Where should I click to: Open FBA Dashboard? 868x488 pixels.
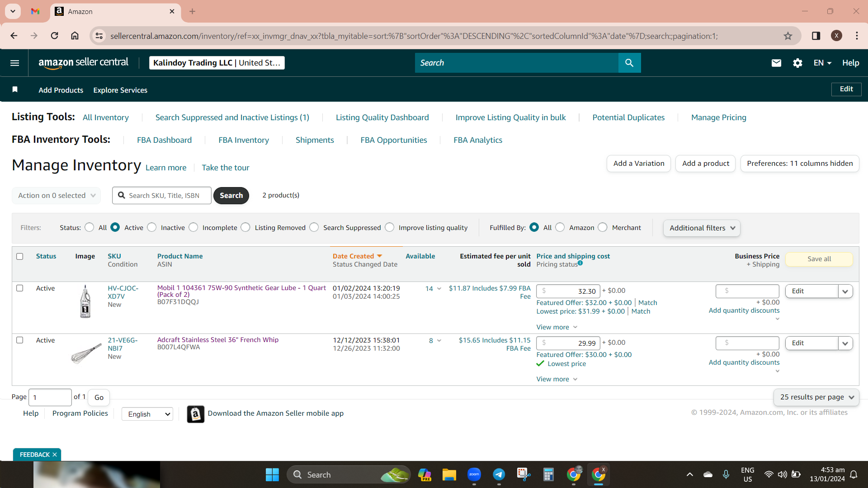tap(164, 140)
